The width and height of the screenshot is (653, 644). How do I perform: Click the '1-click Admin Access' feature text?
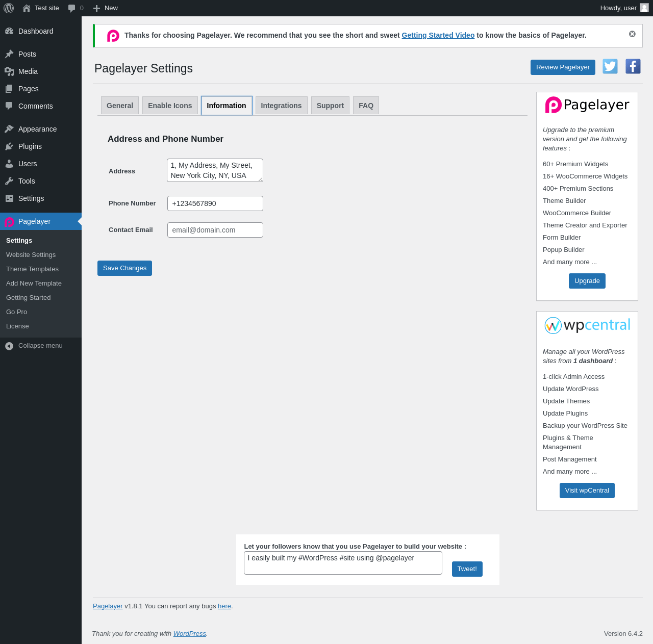pyautogui.click(x=573, y=377)
